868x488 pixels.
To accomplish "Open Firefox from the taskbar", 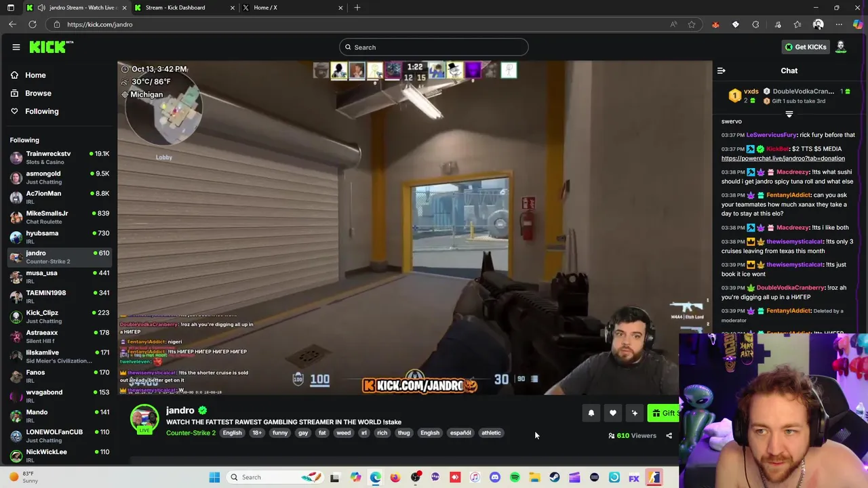I will pyautogui.click(x=395, y=477).
